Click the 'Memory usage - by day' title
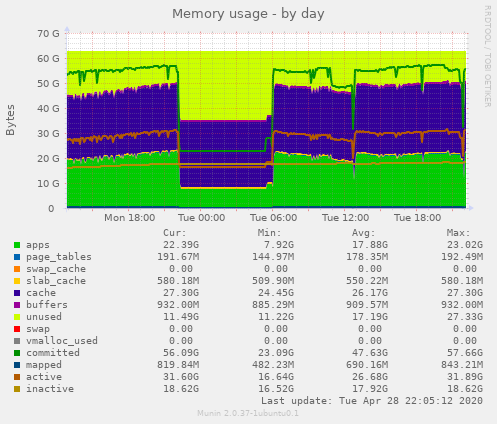Image resolution: width=497 pixels, height=424 pixels. (248, 14)
